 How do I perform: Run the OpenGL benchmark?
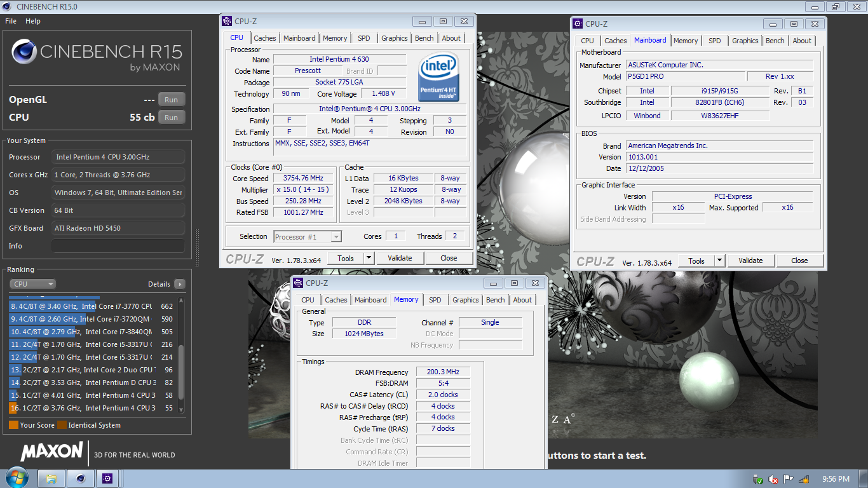172,100
